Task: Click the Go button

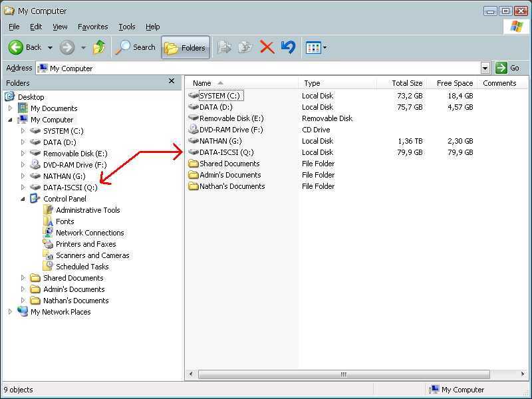Action: point(507,68)
